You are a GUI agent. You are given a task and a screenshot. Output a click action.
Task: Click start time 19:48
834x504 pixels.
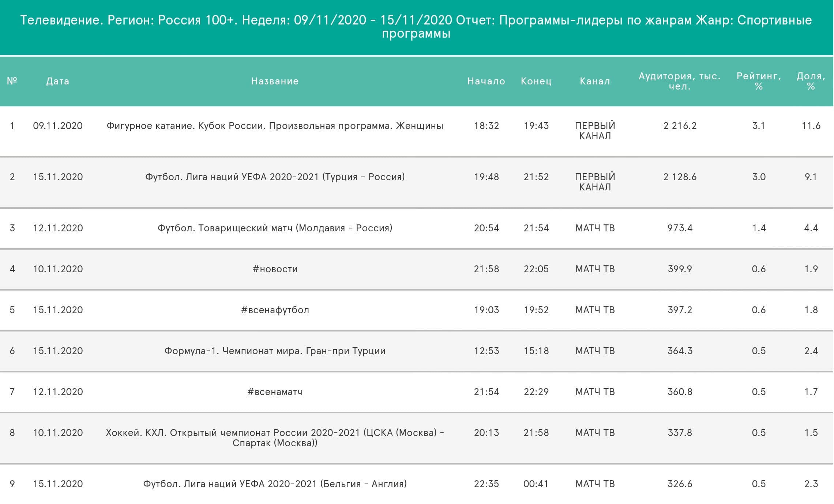(487, 177)
